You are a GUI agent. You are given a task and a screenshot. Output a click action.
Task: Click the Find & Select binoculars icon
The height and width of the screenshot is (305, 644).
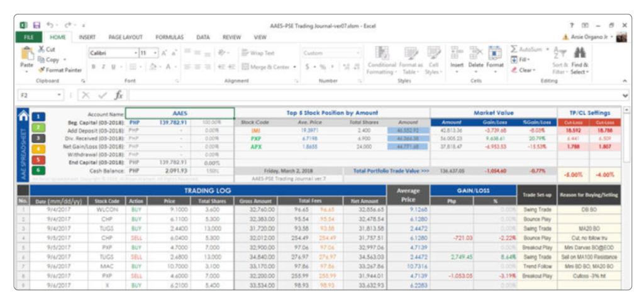click(580, 53)
